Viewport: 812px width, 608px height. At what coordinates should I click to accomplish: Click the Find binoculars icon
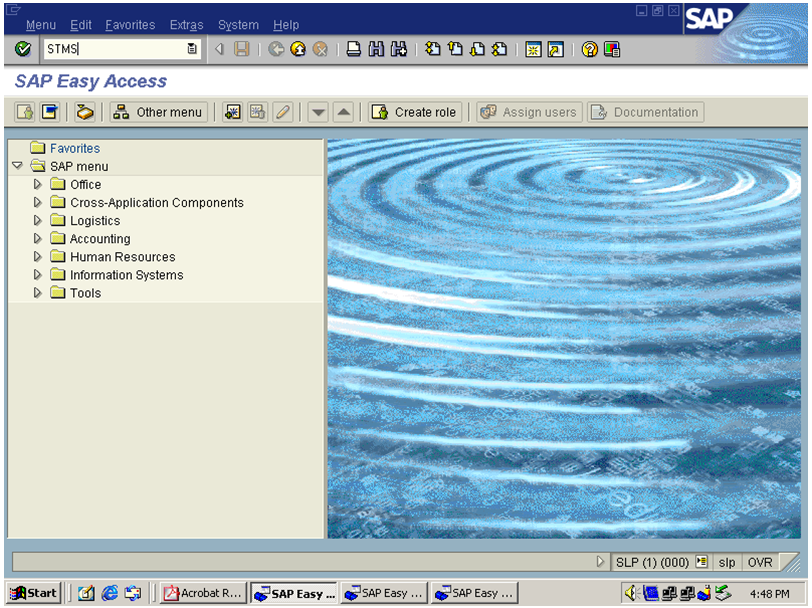click(376, 49)
